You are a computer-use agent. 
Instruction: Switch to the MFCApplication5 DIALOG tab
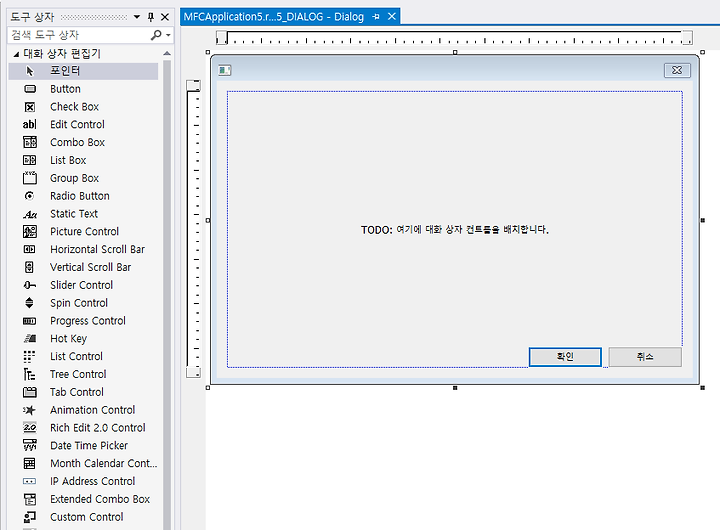[x=274, y=17]
